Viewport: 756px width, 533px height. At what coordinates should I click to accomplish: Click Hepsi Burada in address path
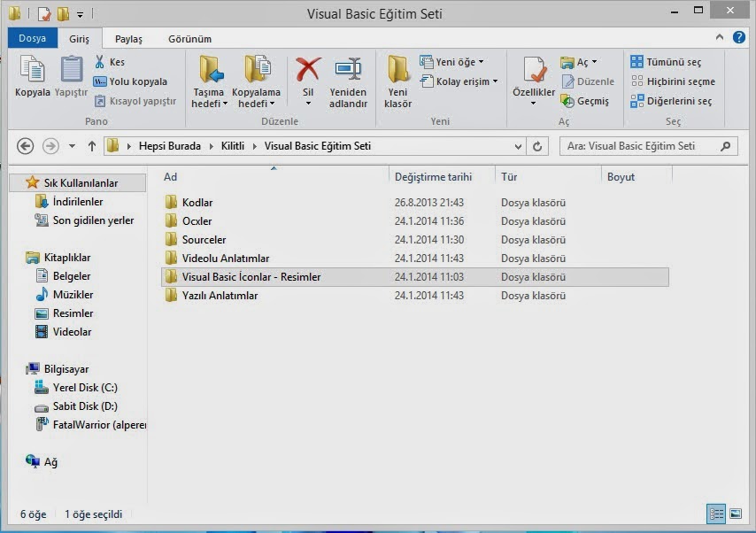[170, 146]
